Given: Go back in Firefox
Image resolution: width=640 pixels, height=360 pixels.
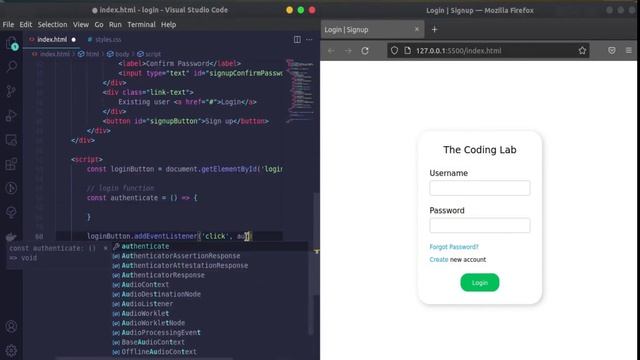Looking at the screenshot, I should 331,51.
